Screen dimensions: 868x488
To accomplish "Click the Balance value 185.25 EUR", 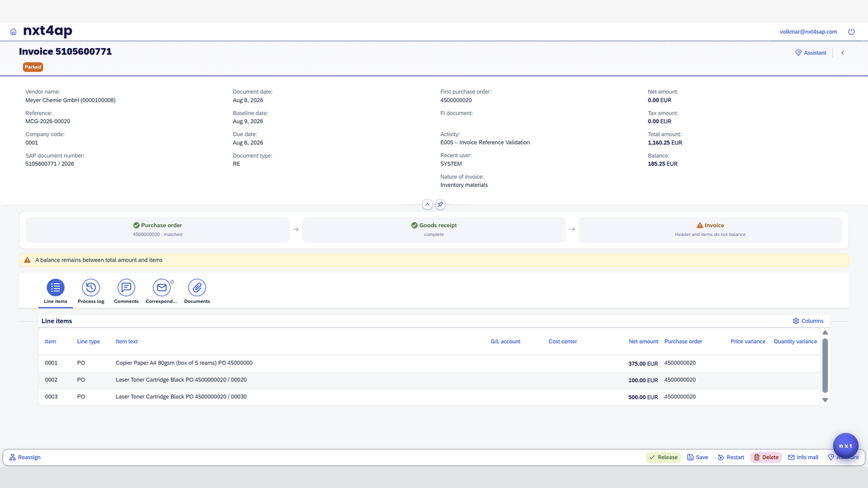I will pos(663,164).
